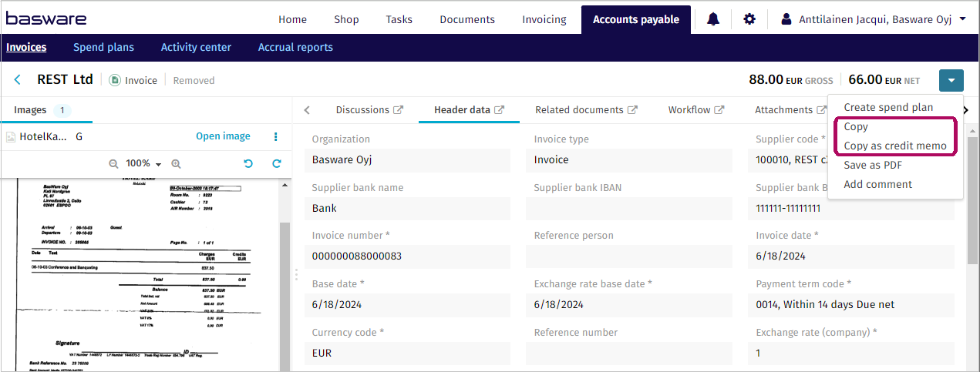Choose Copy as credit memo

coord(895,146)
